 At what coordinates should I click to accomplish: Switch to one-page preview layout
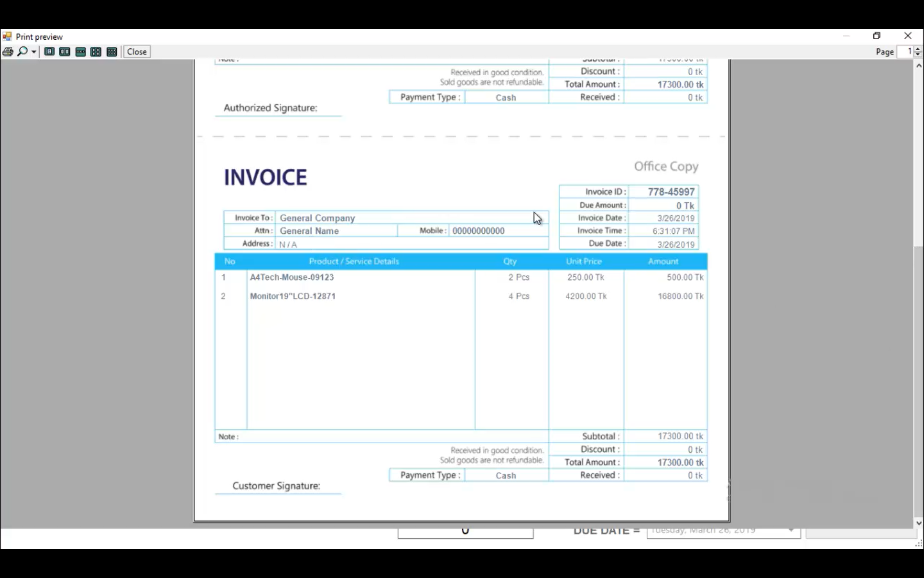pyautogui.click(x=49, y=51)
